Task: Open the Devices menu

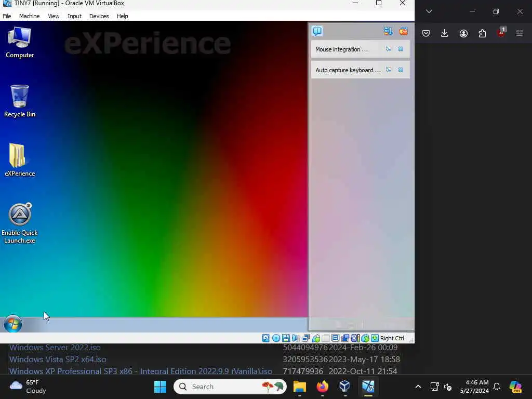Action: coord(99,16)
